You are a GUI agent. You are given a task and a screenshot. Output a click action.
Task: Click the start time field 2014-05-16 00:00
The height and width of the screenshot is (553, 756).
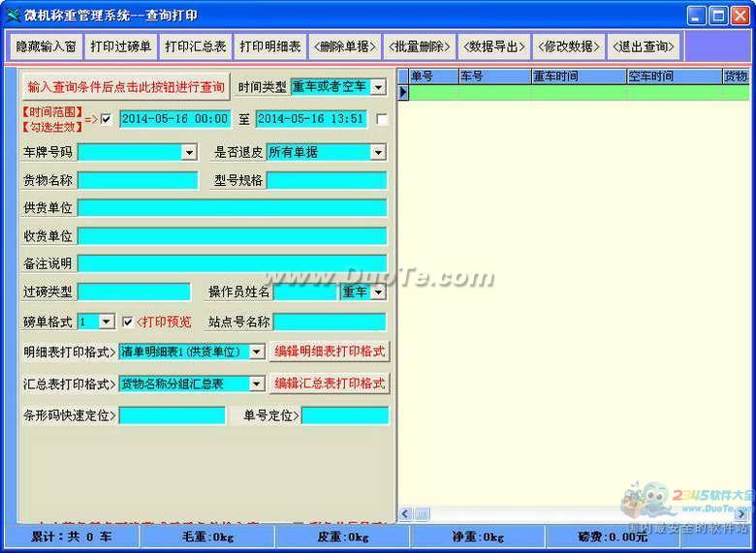[174, 119]
